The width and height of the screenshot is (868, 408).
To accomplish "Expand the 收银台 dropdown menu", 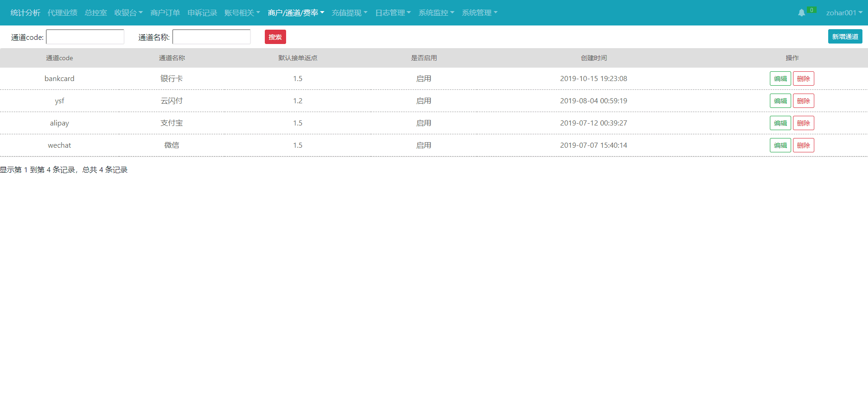I will [128, 13].
